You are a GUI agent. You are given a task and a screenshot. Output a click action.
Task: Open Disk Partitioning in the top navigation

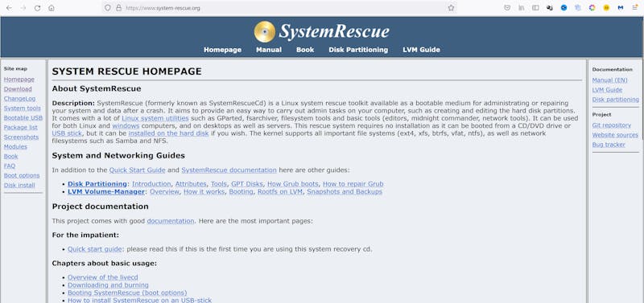point(358,50)
